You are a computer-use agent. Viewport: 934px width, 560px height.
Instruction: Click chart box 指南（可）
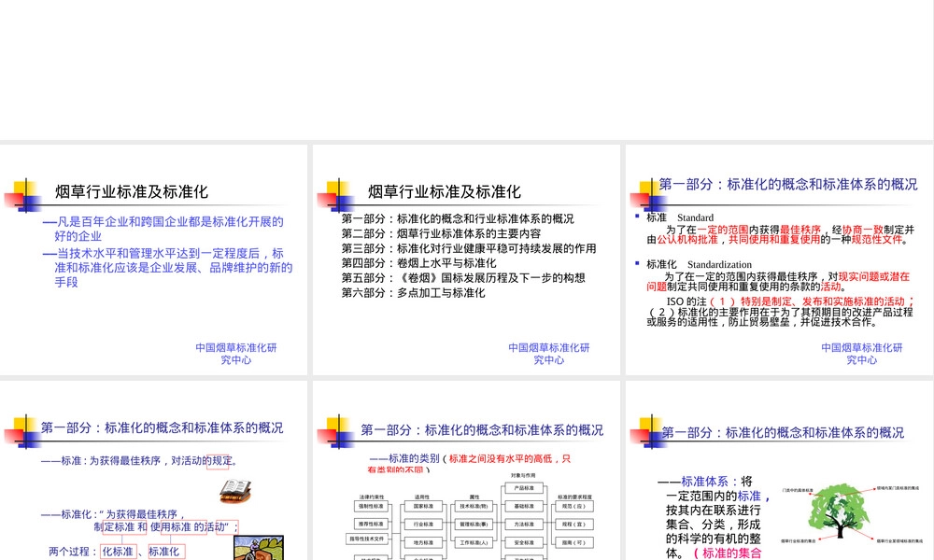click(574, 543)
